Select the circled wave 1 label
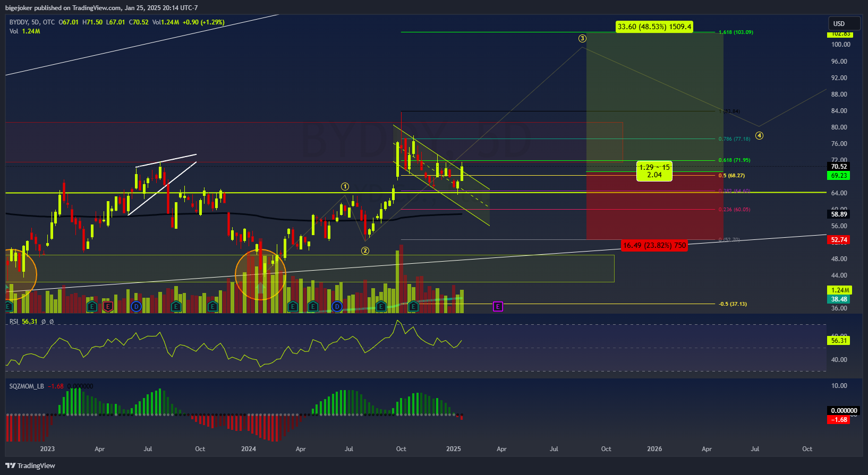The height and width of the screenshot is (475, 868). click(345, 186)
